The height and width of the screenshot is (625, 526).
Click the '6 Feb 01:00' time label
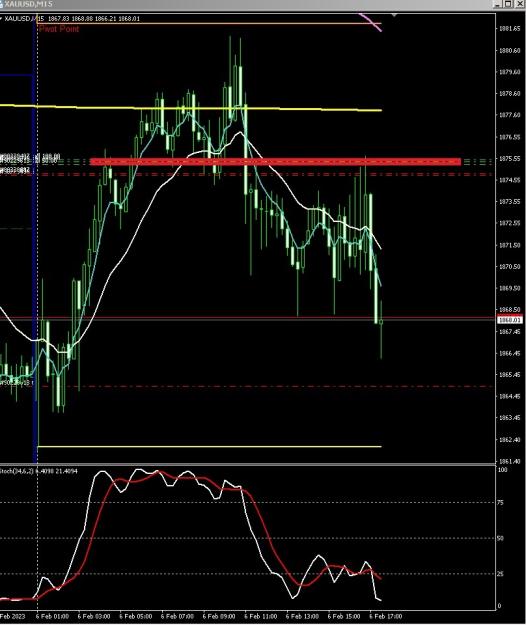click(52, 617)
